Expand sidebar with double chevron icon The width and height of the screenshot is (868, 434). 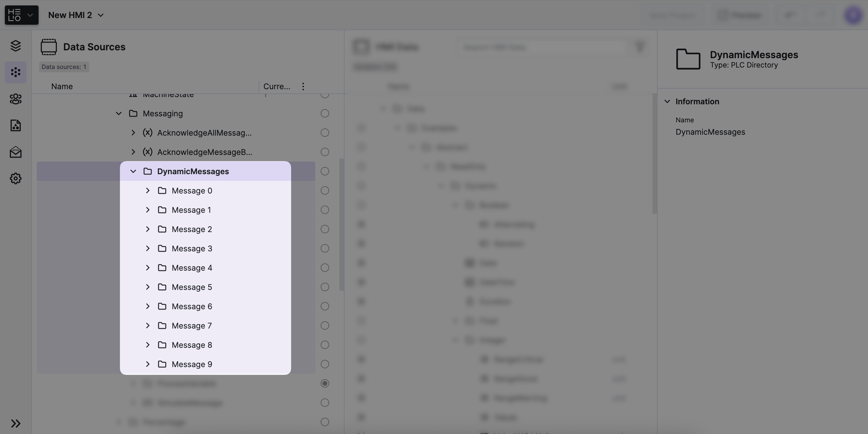15,423
